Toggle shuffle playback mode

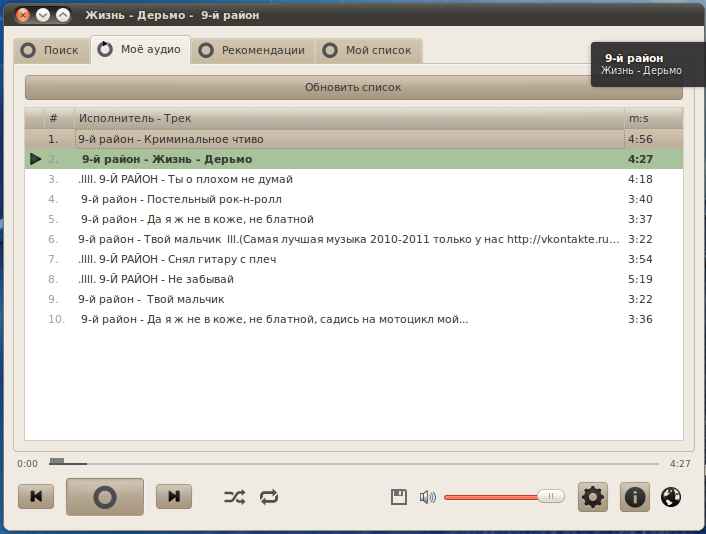point(233,496)
